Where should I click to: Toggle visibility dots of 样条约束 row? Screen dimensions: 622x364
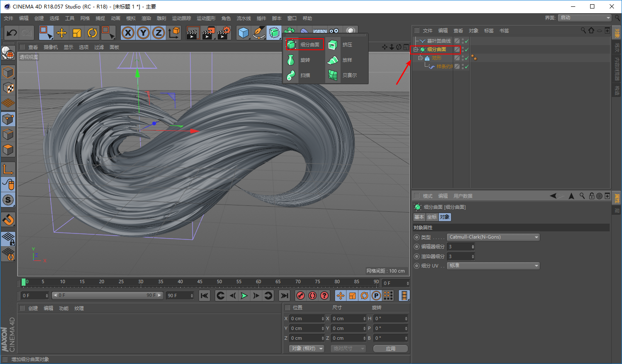click(x=463, y=67)
